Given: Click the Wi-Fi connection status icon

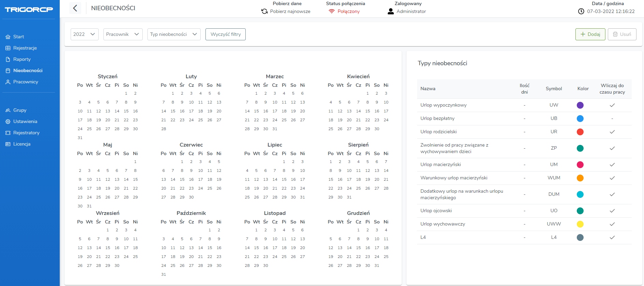Looking at the screenshot, I should 331,11.
